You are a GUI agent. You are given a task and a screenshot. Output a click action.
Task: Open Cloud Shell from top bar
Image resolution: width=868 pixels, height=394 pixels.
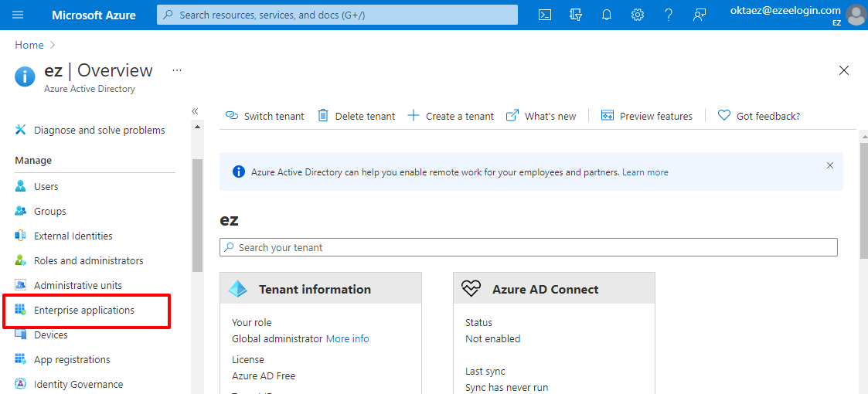pyautogui.click(x=545, y=15)
